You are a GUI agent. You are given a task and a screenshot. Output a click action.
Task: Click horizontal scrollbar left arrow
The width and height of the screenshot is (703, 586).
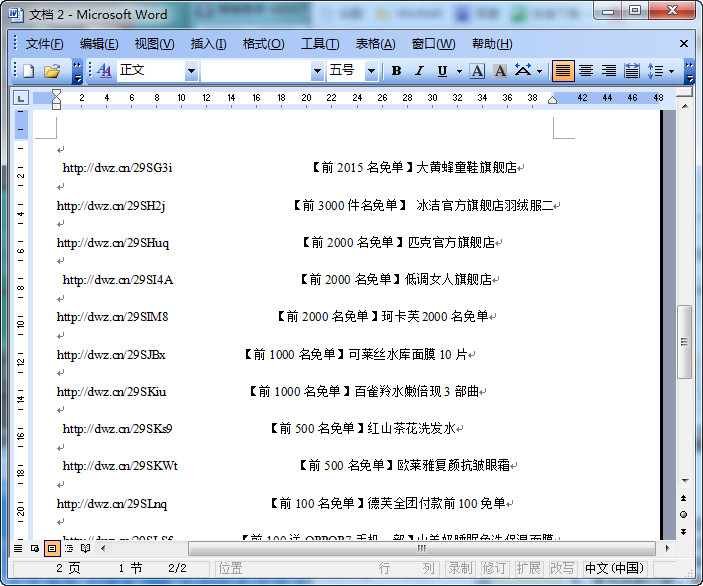coord(103,548)
